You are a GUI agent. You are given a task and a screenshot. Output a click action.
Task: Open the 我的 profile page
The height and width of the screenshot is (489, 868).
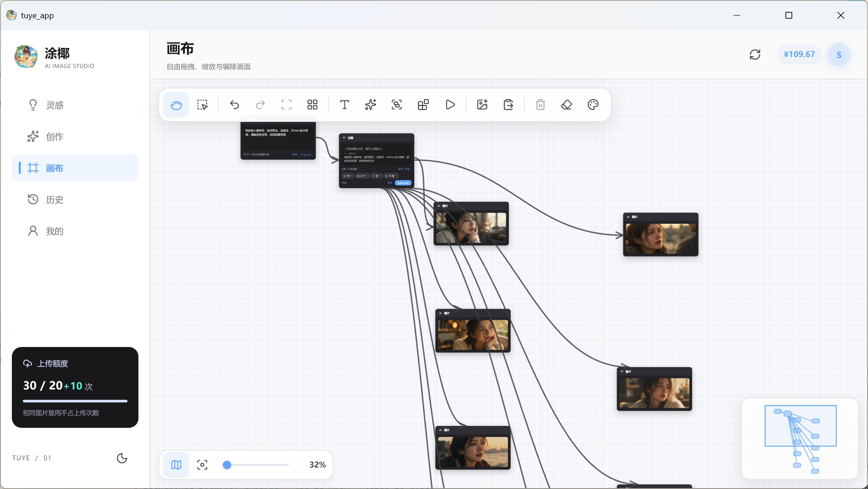click(75, 231)
